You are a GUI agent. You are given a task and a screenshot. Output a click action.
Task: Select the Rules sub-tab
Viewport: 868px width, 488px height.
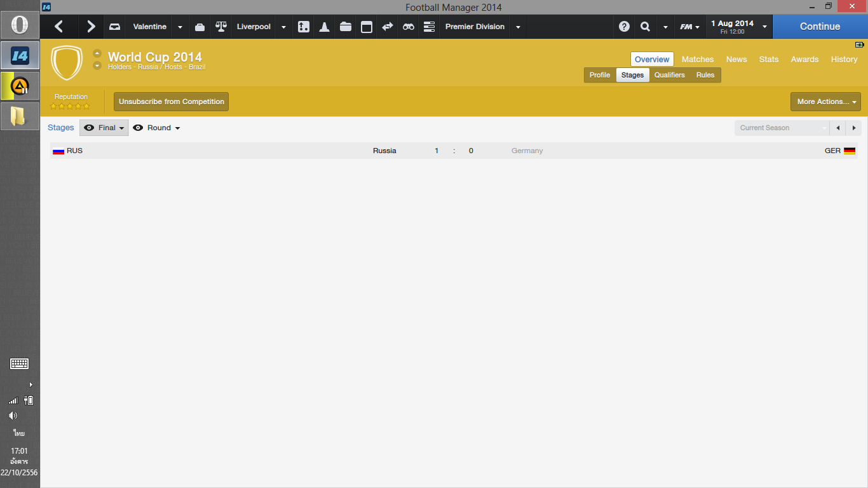(x=705, y=75)
